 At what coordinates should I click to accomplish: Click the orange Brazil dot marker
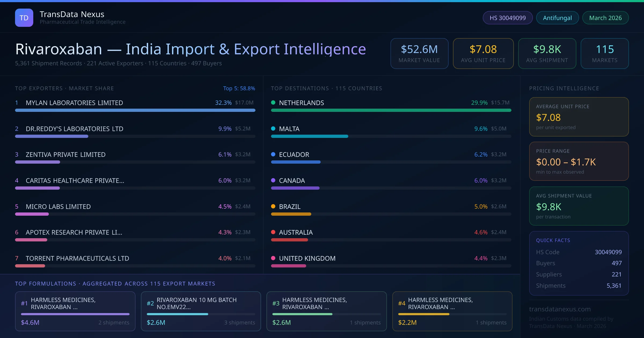pos(273,206)
